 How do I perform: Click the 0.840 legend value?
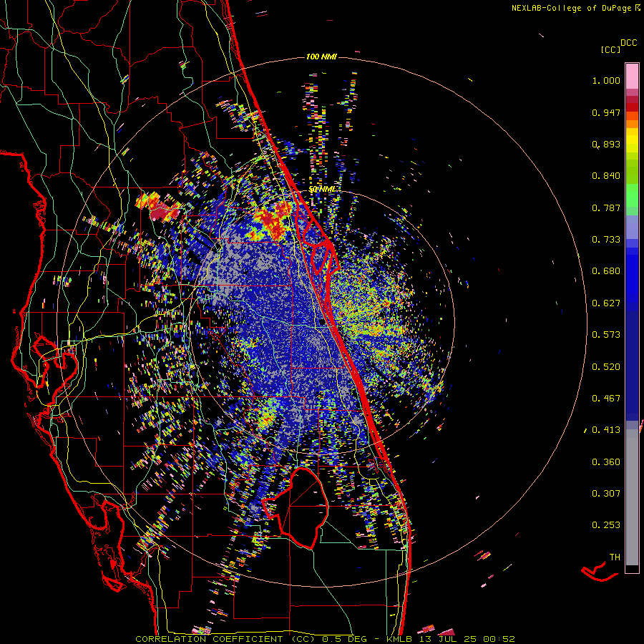[606, 176]
